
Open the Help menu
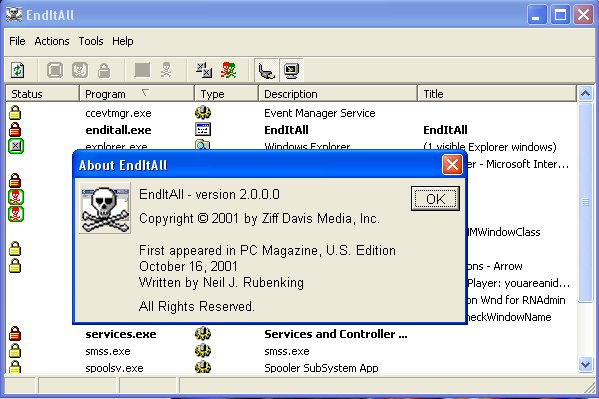(x=123, y=41)
